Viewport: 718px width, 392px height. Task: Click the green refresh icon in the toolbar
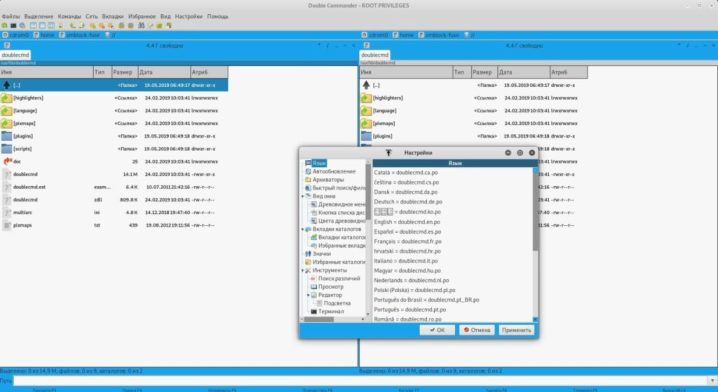pyautogui.click(x=5, y=26)
